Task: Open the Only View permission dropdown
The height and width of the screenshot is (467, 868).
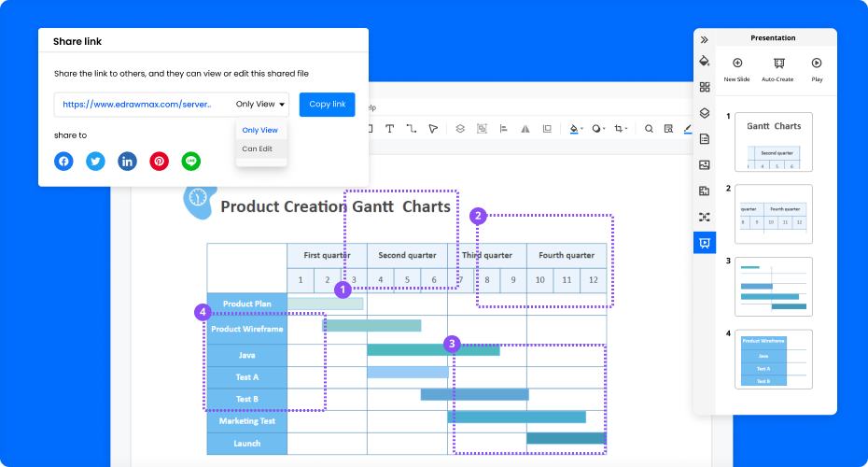Action: (x=260, y=105)
